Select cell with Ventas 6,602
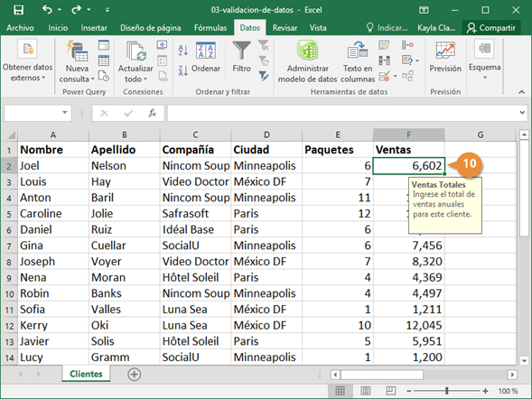This screenshot has width=532, height=399. (x=409, y=166)
